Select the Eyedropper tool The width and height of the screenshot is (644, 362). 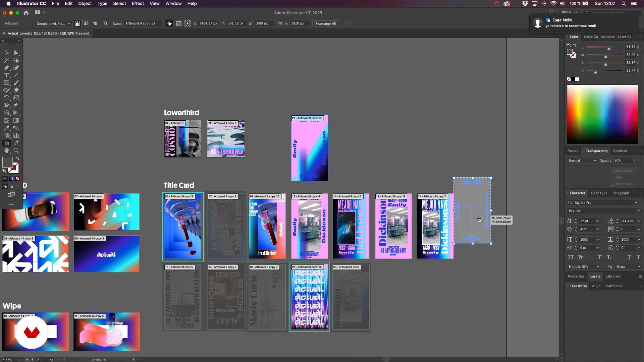pos(6,128)
